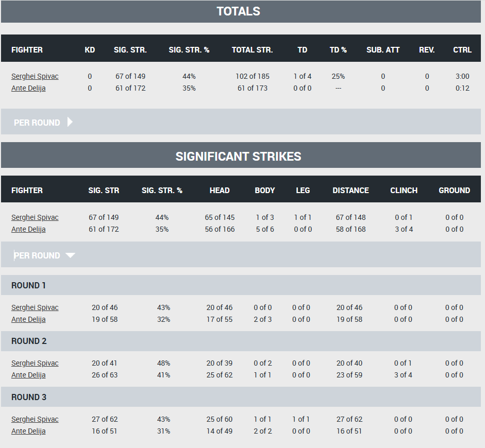Viewport: 485px width, 448px height.
Task: Open Serghei Spivac link under Round 1
Action: (35, 307)
